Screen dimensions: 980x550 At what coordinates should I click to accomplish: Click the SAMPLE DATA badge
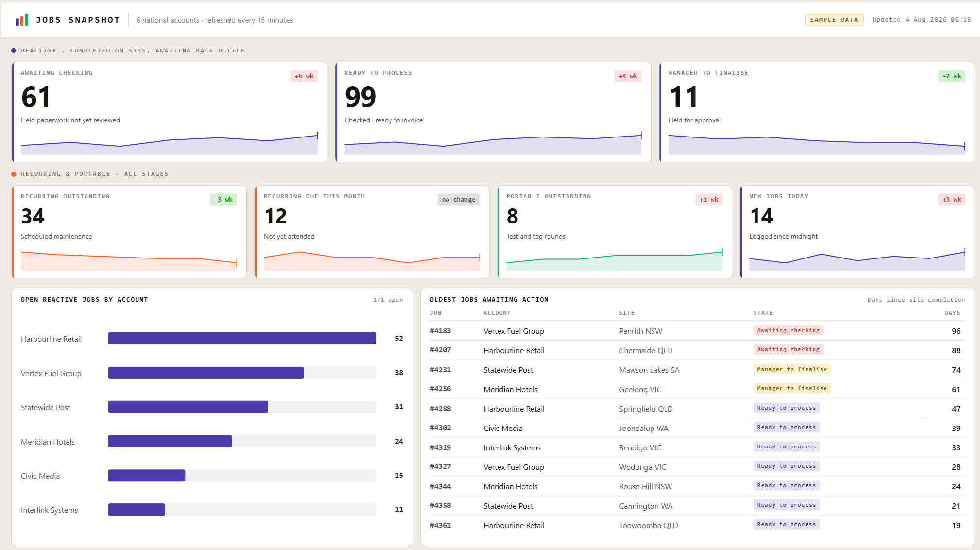tap(834, 20)
